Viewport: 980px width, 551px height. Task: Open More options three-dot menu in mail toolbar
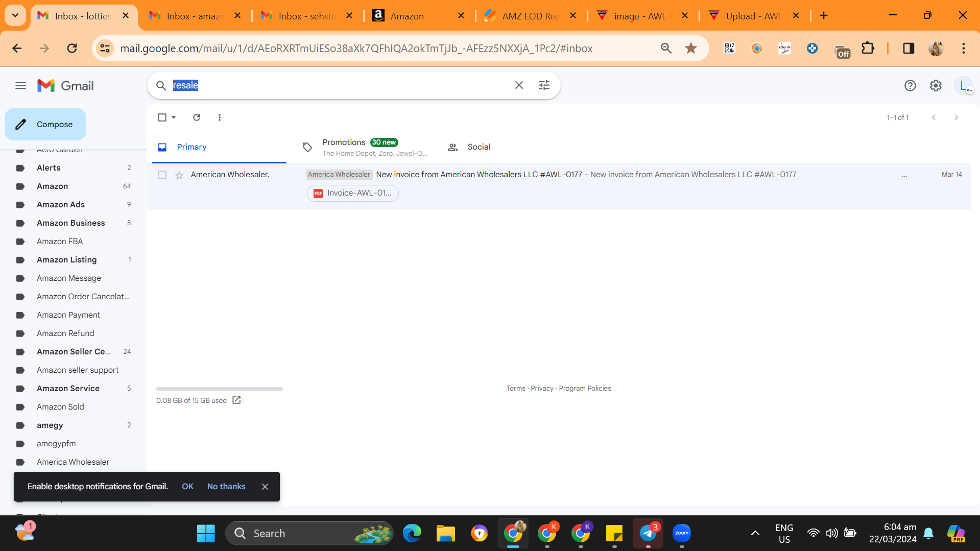[220, 117]
